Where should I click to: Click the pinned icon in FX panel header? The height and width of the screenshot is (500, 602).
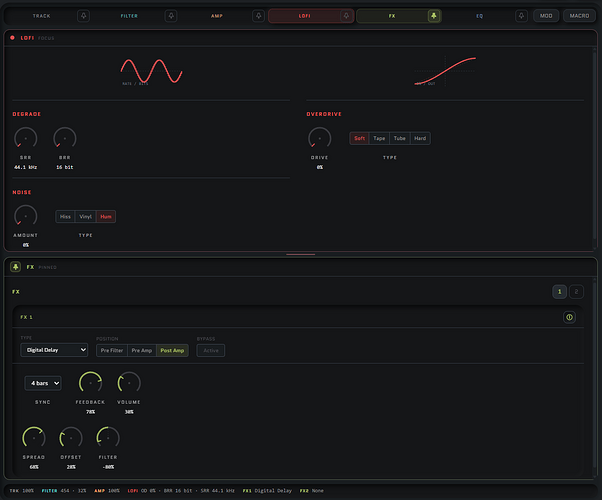[x=15, y=267]
